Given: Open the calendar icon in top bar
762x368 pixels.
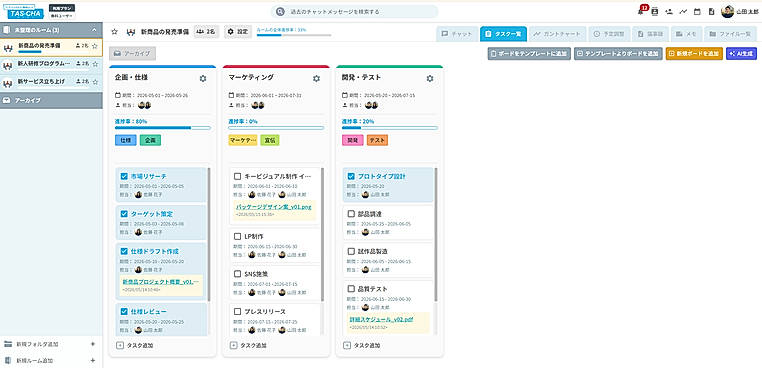Looking at the screenshot, I should coord(697,11).
